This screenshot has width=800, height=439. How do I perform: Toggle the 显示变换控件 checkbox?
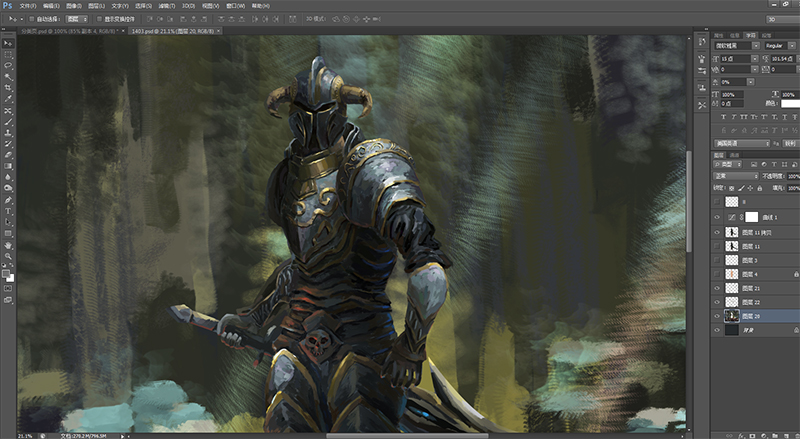(x=99, y=19)
